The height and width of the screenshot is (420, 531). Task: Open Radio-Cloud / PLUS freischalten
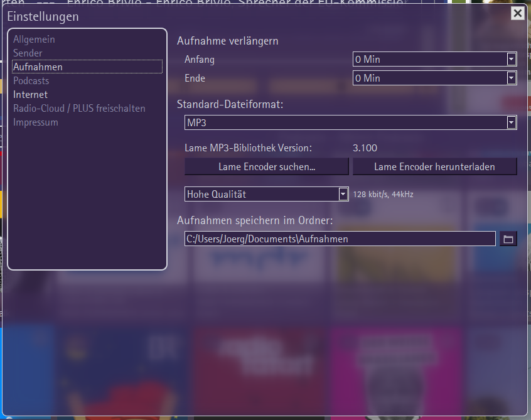click(x=79, y=109)
